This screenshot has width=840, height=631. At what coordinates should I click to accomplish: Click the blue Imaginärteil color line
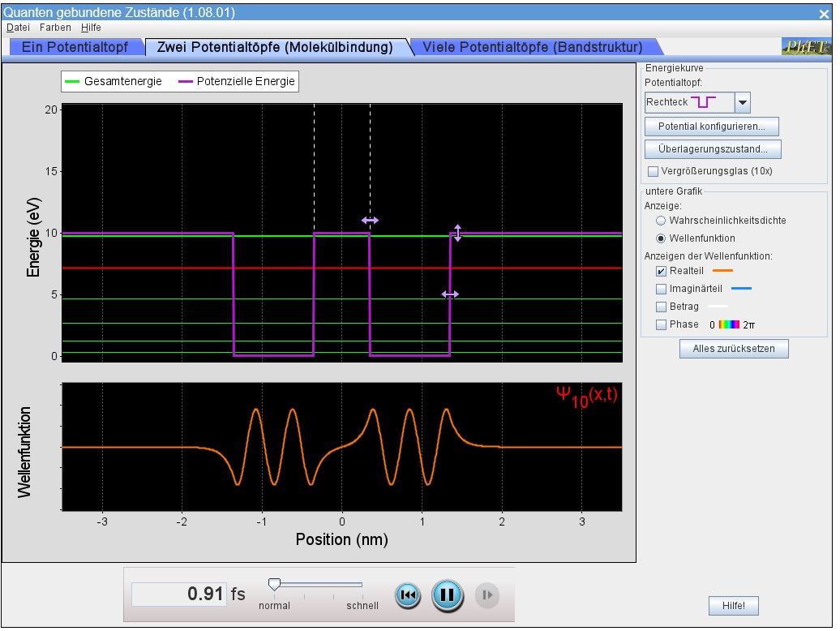tap(741, 288)
